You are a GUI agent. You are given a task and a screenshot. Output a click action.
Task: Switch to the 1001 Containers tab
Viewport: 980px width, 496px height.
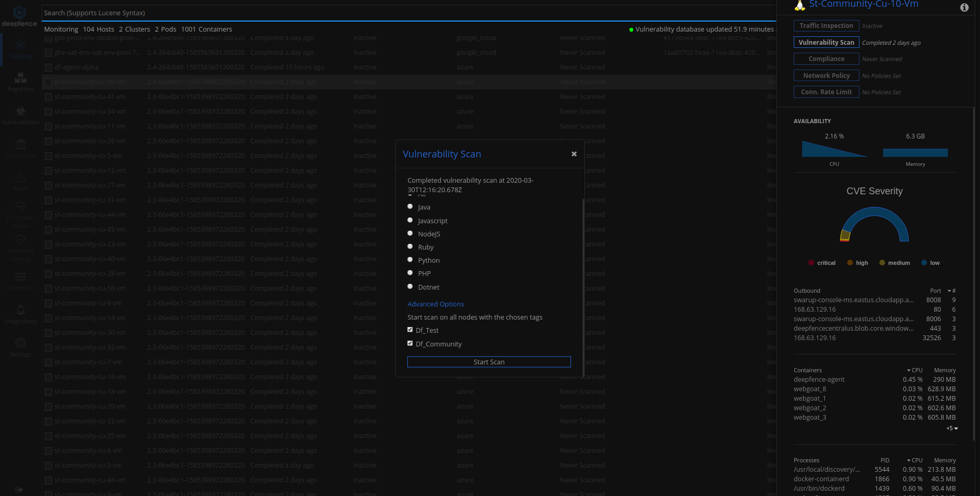(206, 29)
